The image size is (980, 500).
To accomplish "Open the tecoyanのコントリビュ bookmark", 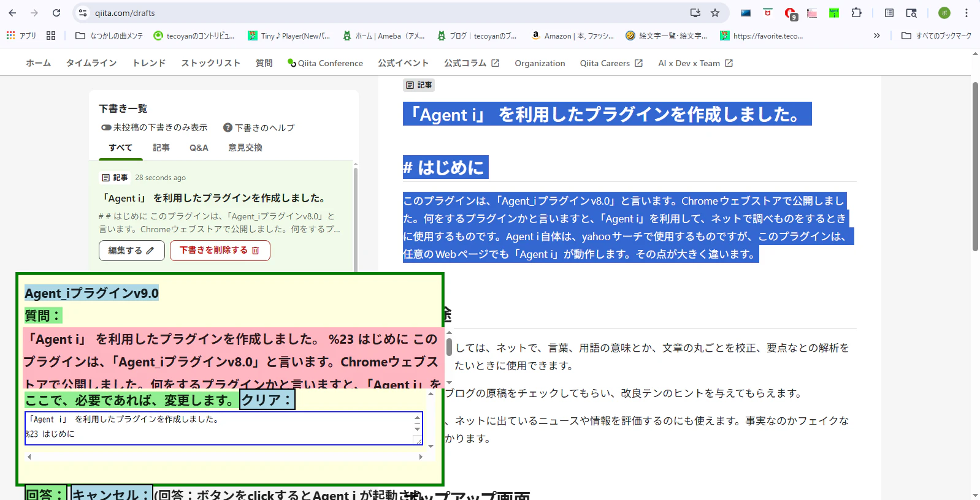I will [194, 36].
